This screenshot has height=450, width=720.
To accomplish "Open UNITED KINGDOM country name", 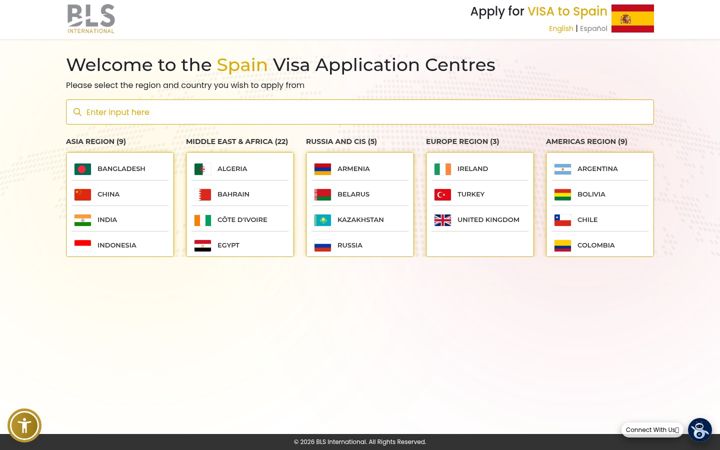I will (488, 220).
